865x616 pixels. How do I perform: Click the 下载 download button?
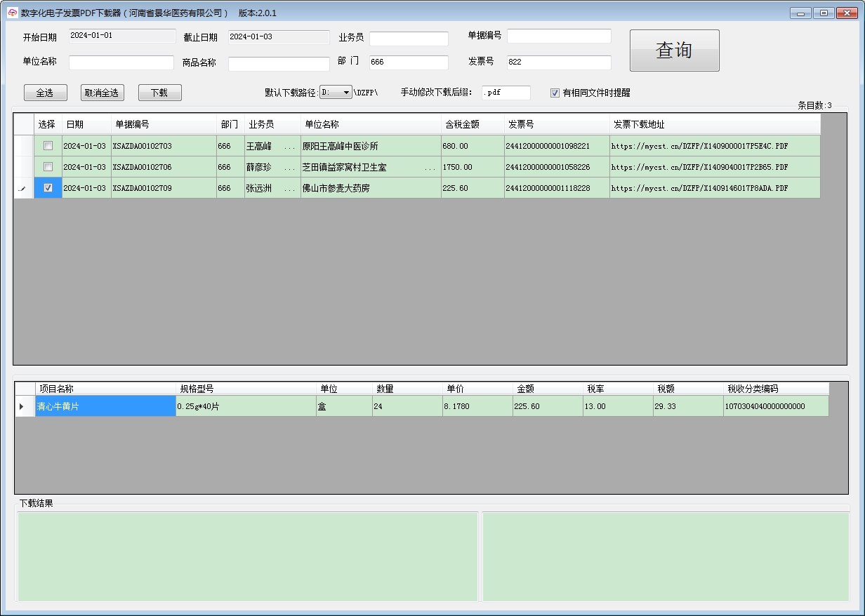[159, 92]
